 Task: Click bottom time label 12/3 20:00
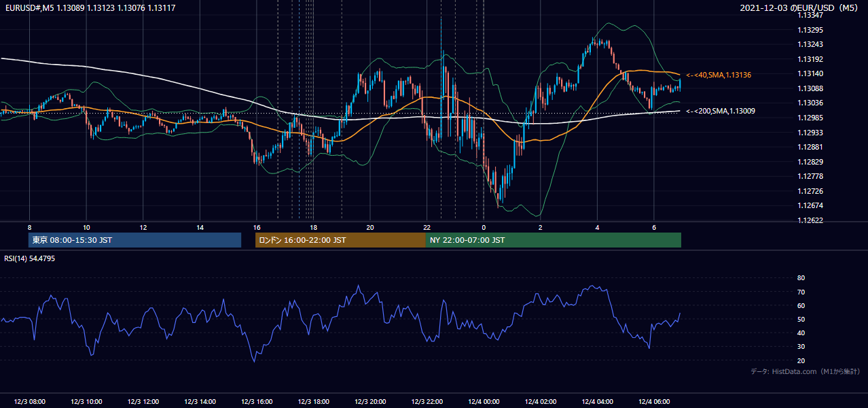[370, 402]
